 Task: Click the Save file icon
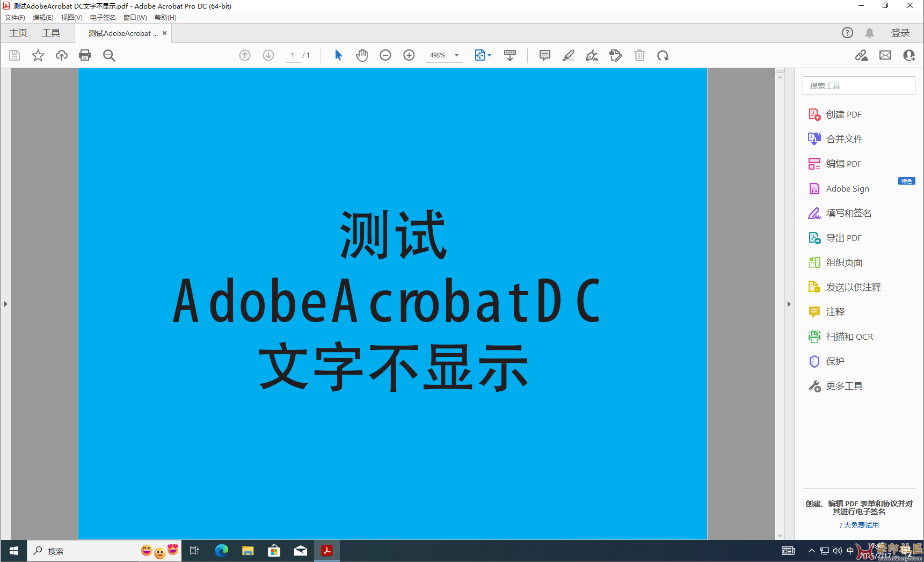14,55
